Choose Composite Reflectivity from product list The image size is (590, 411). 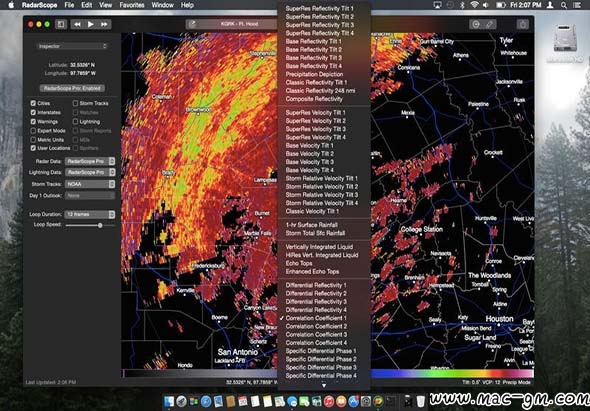pyautogui.click(x=324, y=99)
